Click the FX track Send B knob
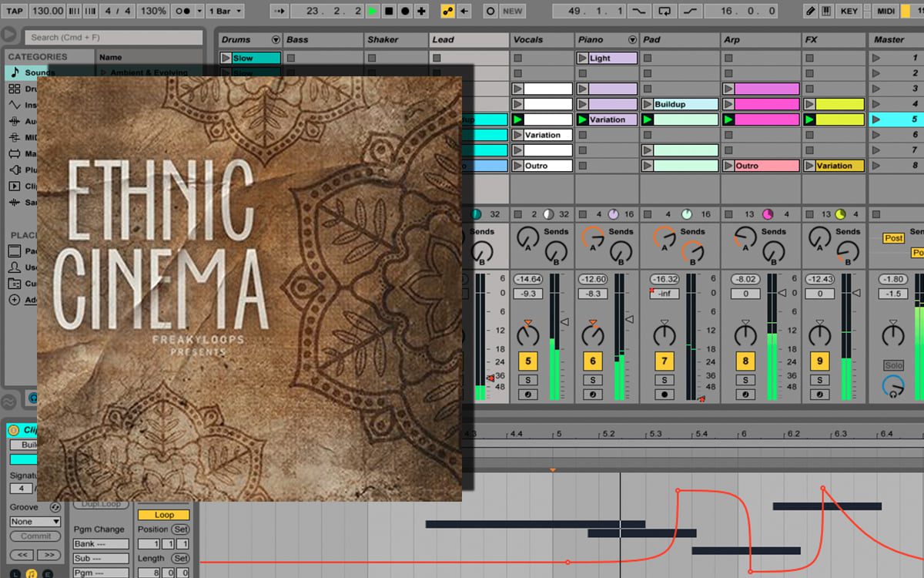 point(847,251)
